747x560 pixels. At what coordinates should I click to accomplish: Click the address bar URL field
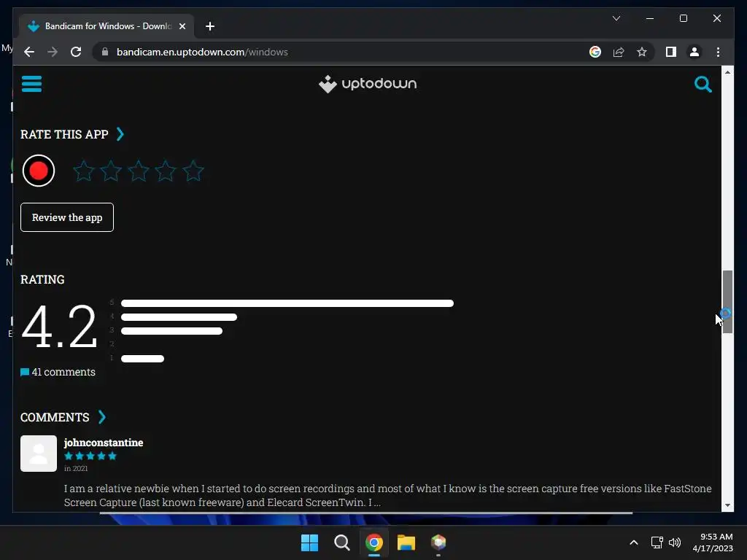tap(343, 52)
